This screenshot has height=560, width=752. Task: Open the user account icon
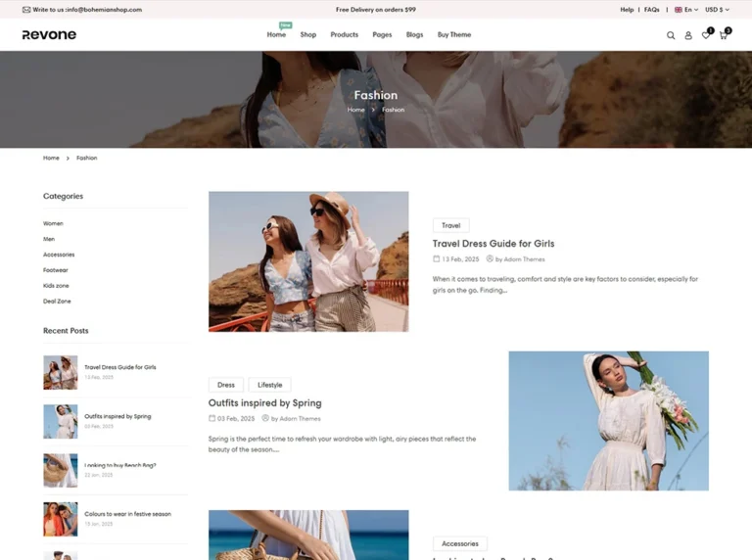[688, 35]
